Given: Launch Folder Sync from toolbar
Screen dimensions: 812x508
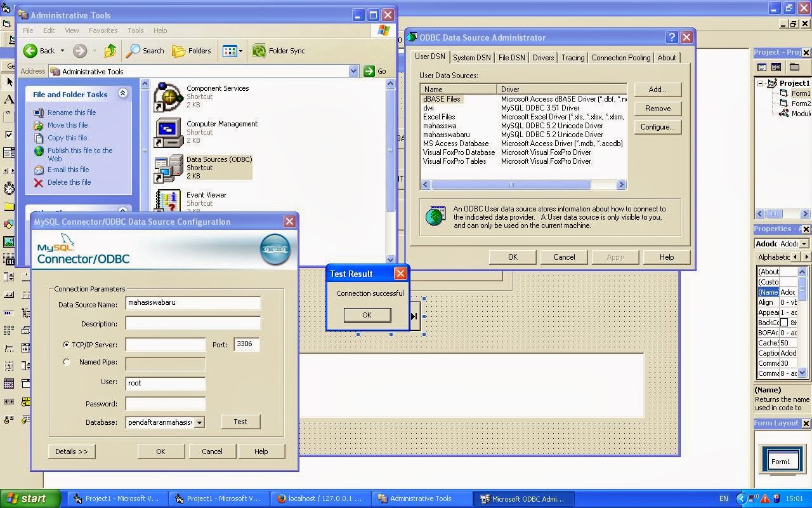Looking at the screenshot, I should click(278, 51).
